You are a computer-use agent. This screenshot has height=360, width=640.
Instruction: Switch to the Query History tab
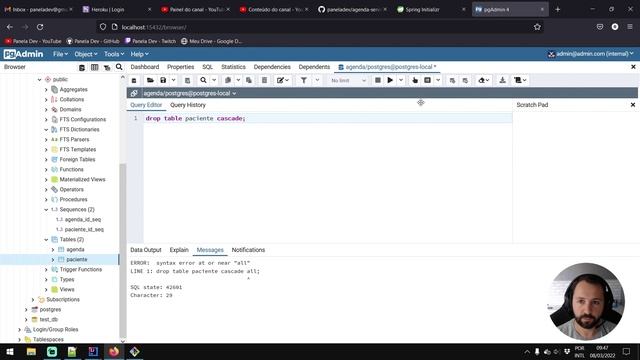coord(188,105)
